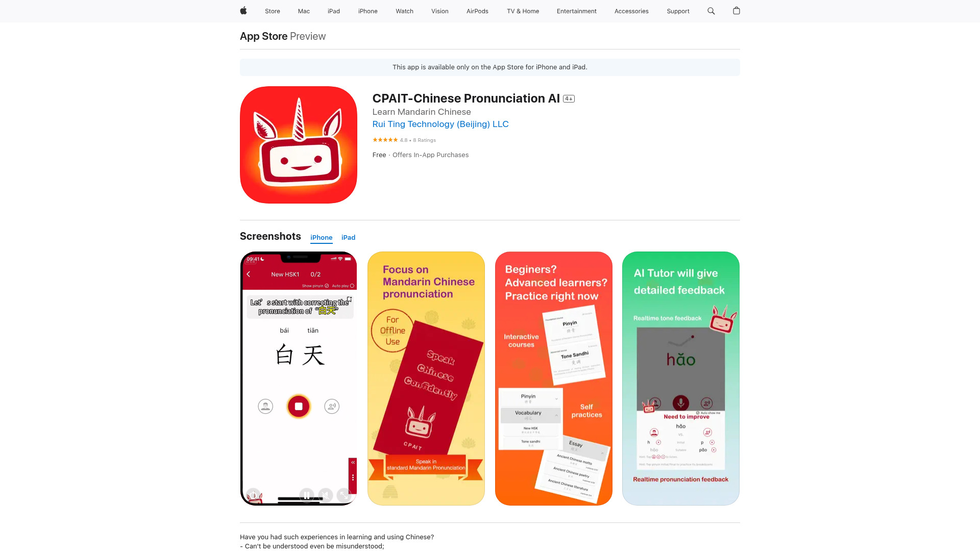Click the record button in the app screenshot
Image resolution: width=980 pixels, height=551 pixels.
click(299, 406)
